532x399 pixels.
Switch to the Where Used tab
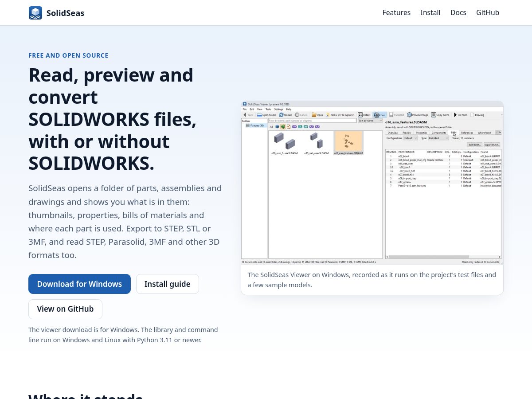[x=484, y=133]
